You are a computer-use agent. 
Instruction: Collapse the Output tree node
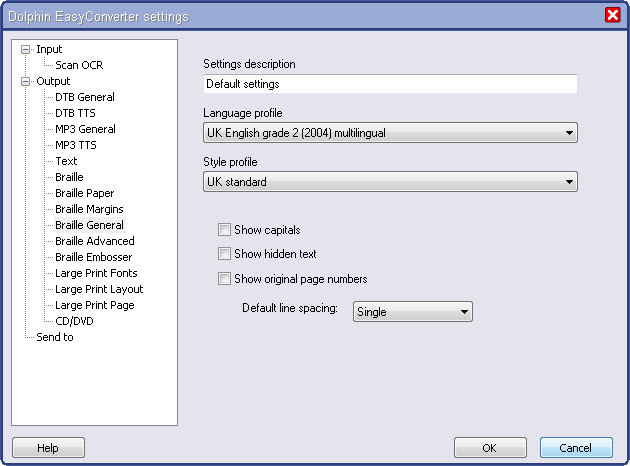click(x=25, y=82)
